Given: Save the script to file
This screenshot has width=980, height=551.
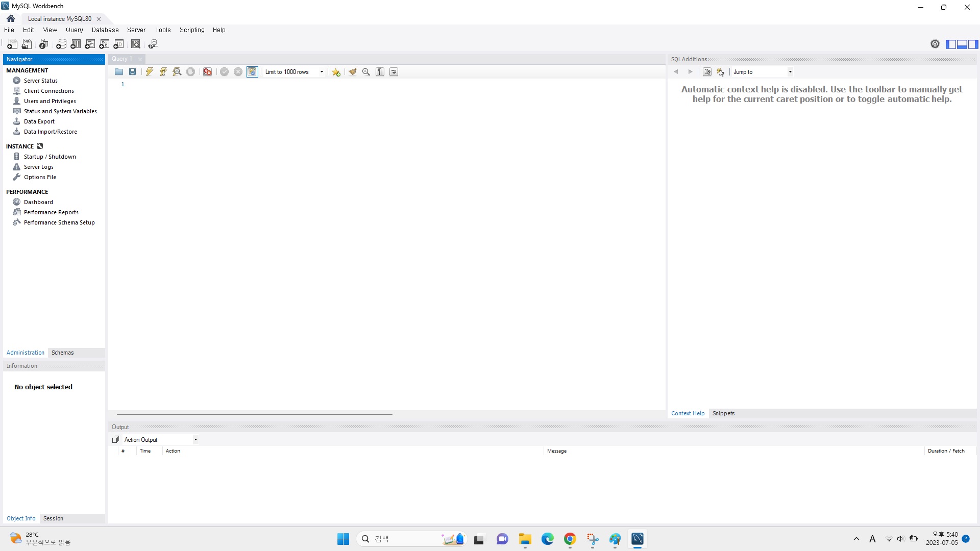Looking at the screenshot, I should pos(133,72).
